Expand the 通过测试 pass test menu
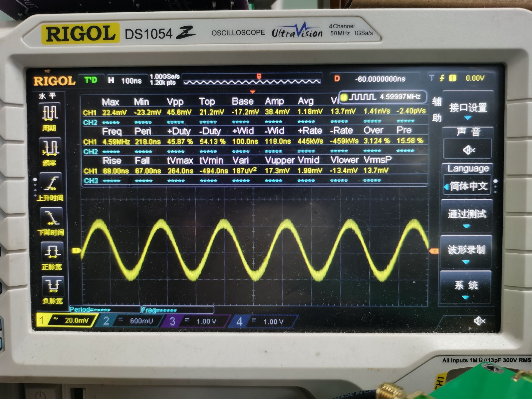532x399 pixels. 467,215
